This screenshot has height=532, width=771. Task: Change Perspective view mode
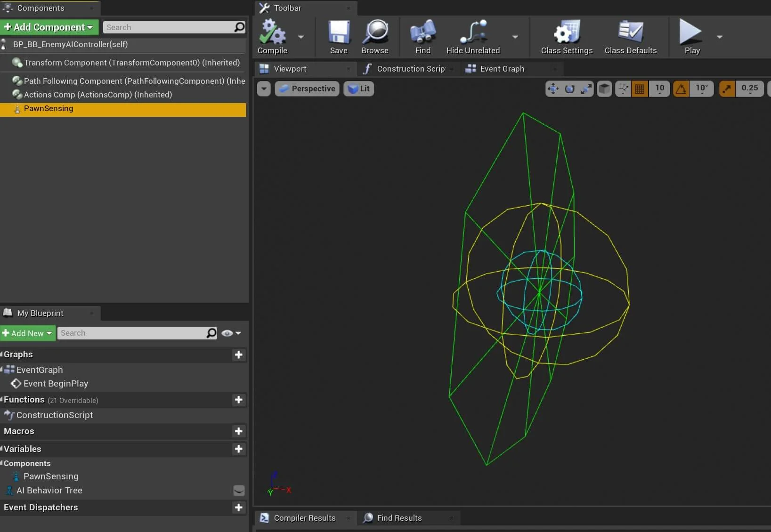307,89
